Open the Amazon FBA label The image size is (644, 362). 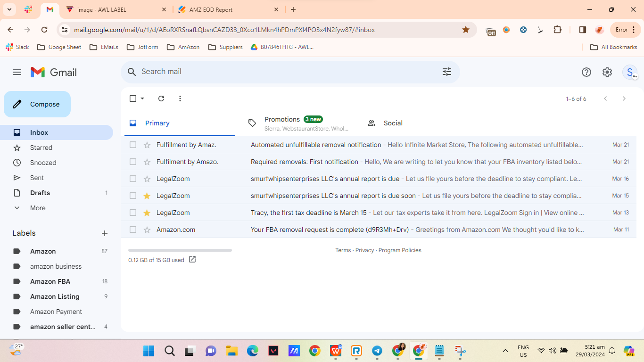click(50, 281)
